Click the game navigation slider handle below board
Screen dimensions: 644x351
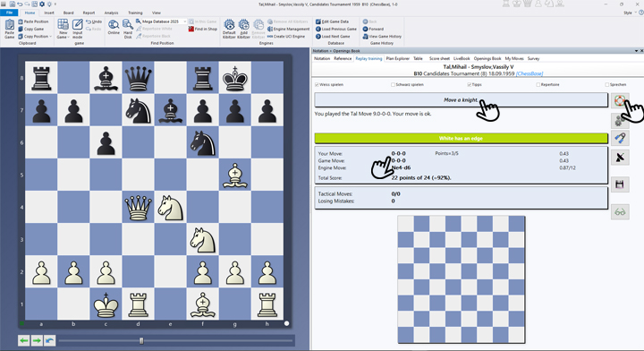pyautogui.click(x=141, y=341)
